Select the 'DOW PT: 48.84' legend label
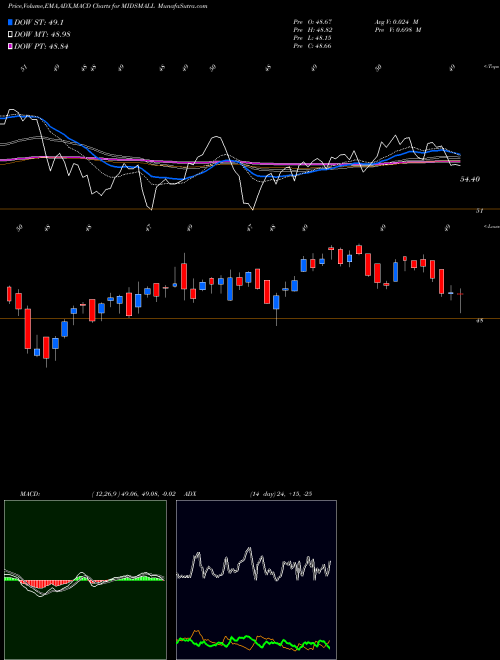The image size is (500, 660). pyautogui.click(x=41, y=46)
